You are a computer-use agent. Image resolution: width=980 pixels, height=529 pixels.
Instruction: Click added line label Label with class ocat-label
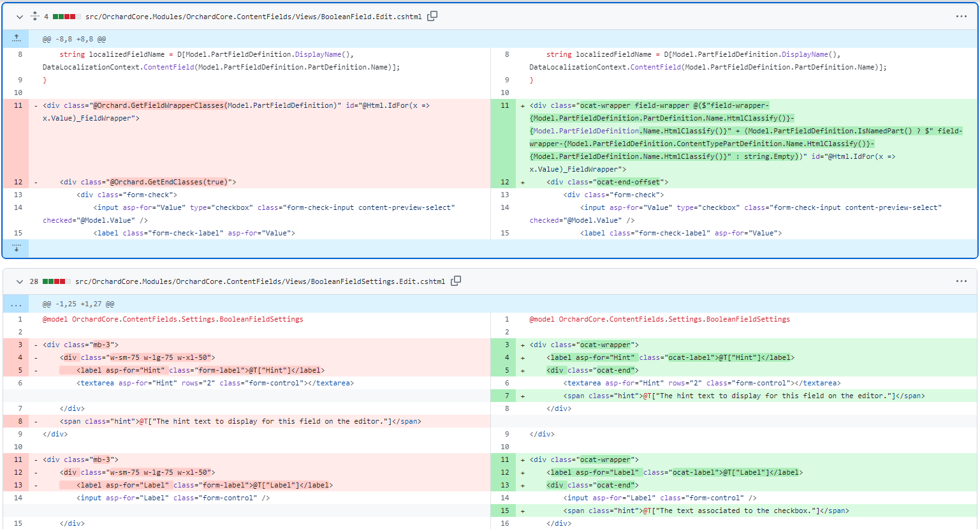coord(747,472)
